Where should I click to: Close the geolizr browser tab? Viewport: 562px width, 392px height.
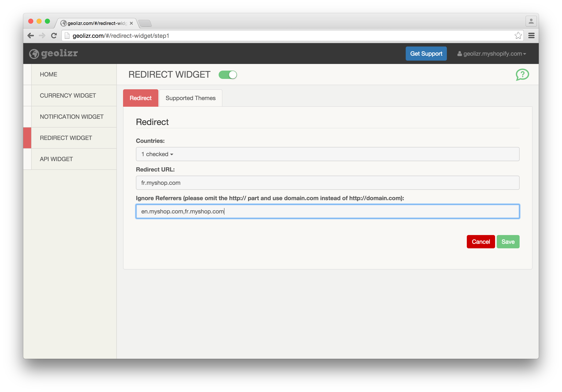point(131,23)
